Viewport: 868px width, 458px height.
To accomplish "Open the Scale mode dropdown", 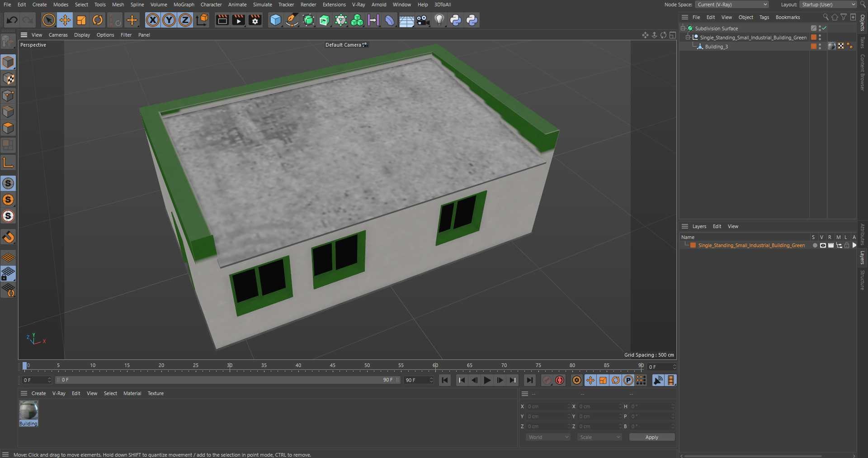I will [600, 437].
